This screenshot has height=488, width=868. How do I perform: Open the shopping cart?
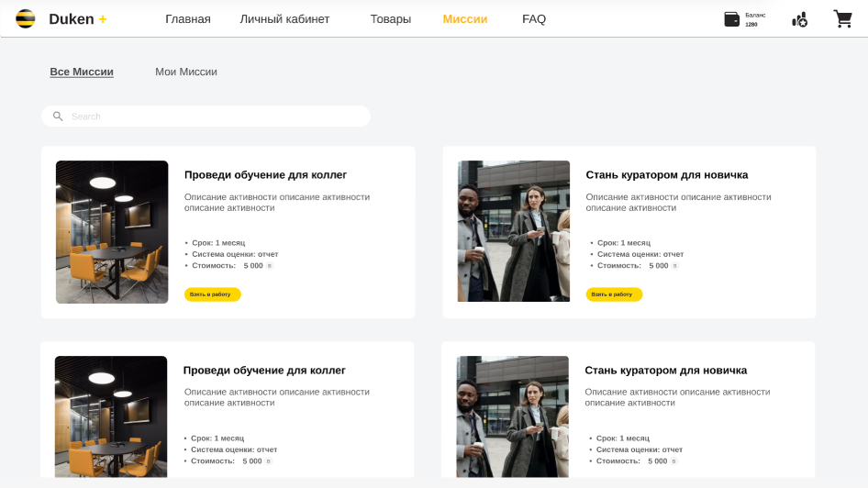[x=842, y=19]
